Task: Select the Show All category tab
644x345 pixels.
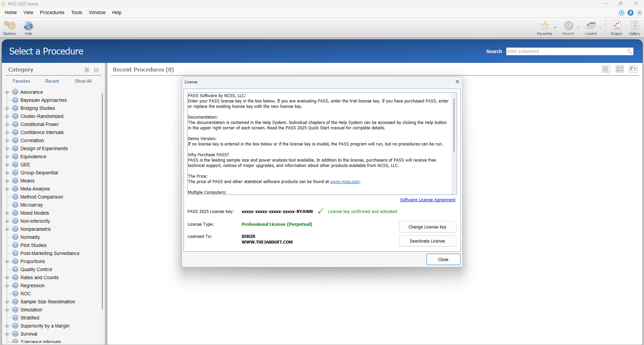Action: coord(83,81)
